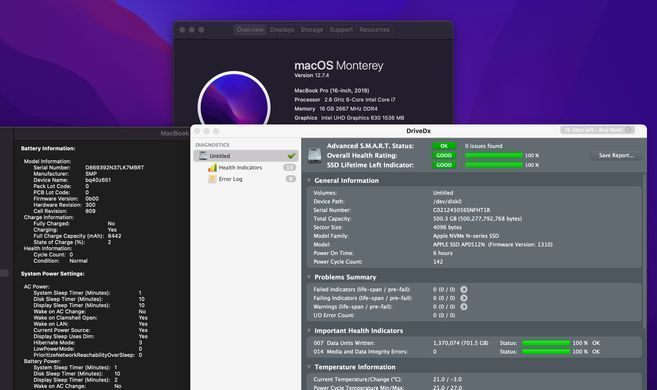
Task: Click the SSD Lifetime Left progress bar
Action: pyautogui.click(x=494, y=165)
